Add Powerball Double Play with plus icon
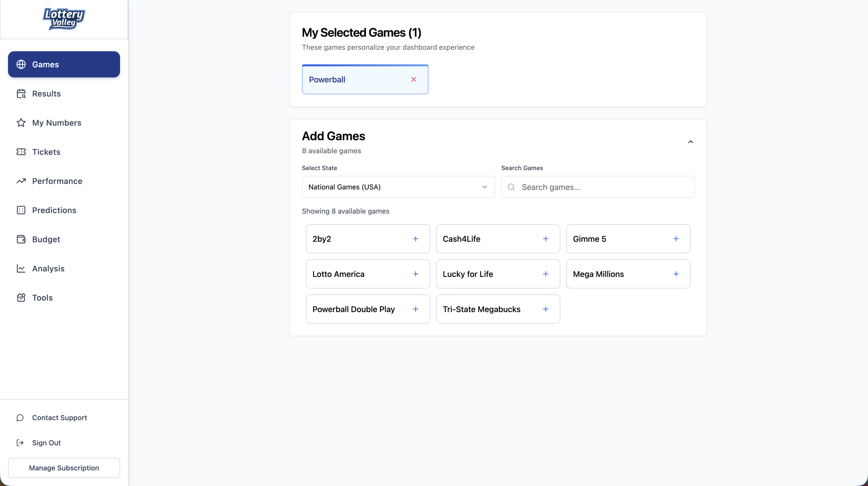The width and height of the screenshot is (868, 486). (x=415, y=309)
